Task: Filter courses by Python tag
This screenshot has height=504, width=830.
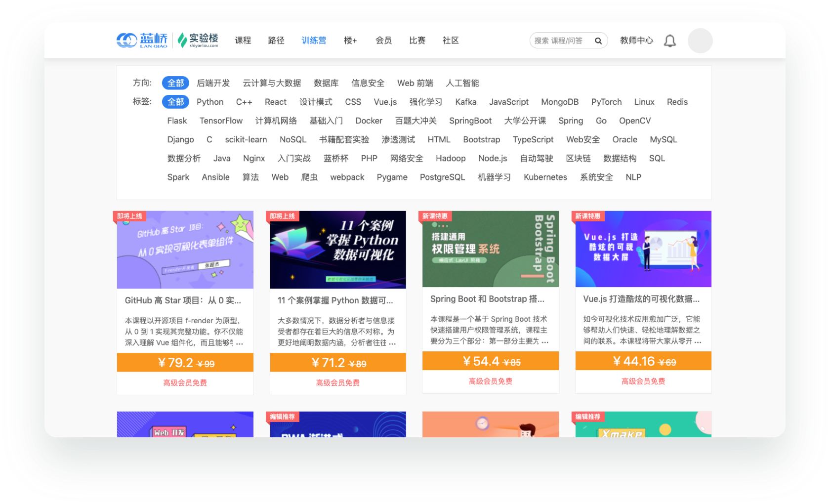Action: (210, 102)
